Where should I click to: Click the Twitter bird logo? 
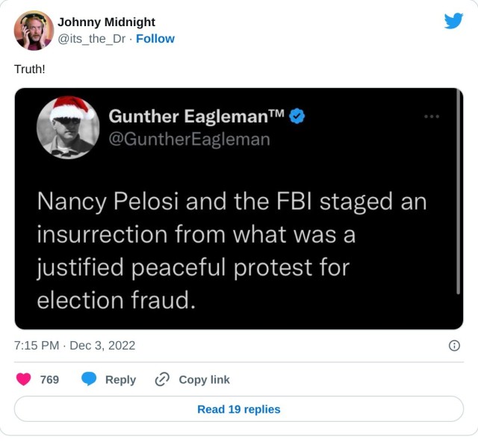[x=453, y=21]
